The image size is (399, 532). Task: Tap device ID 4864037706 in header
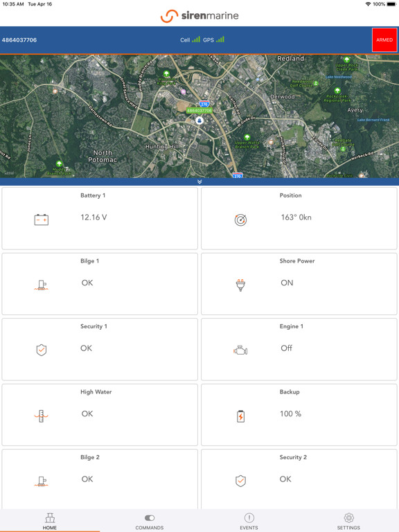coord(19,40)
